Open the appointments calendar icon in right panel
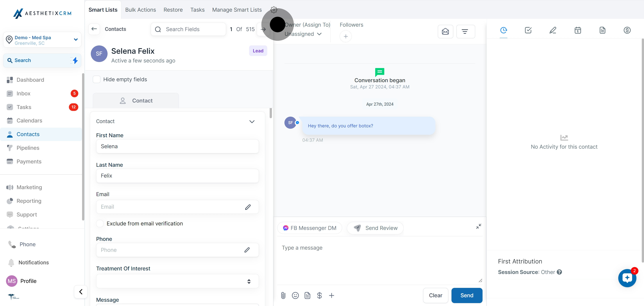Screen dimensions: 644x306 point(578,30)
